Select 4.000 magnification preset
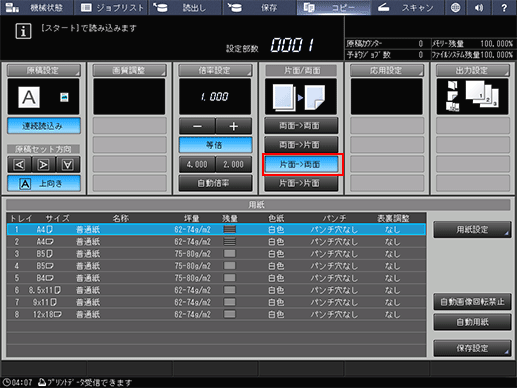Screen dimensions: 517x388 coord(197,165)
